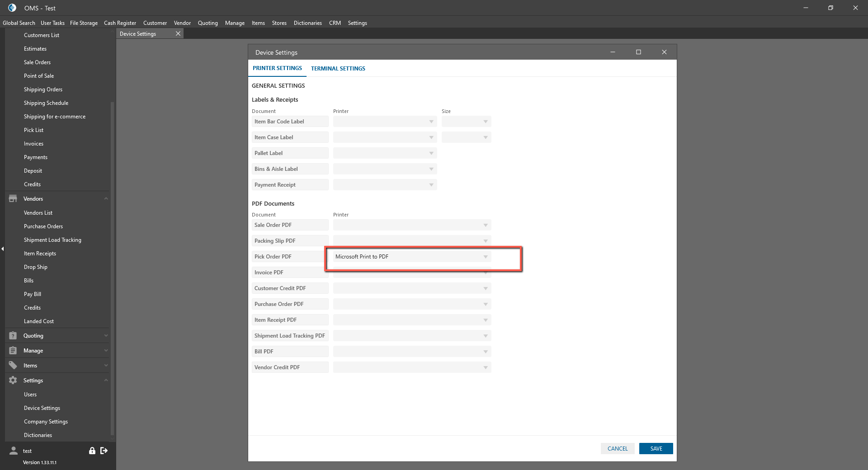This screenshot has width=868, height=470.
Task: Expand printer list for Sale Order PDF
Action: click(485, 225)
